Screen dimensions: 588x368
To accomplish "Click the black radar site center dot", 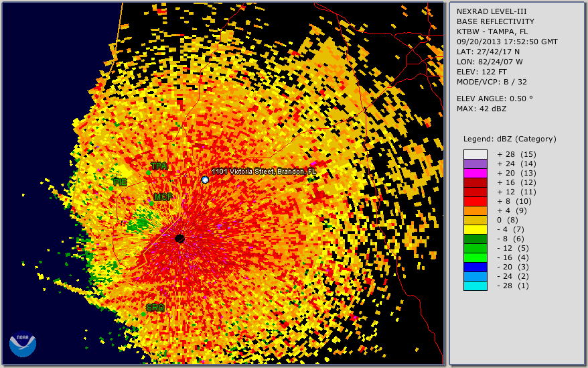I will pyautogui.click(x=179, y=239).
